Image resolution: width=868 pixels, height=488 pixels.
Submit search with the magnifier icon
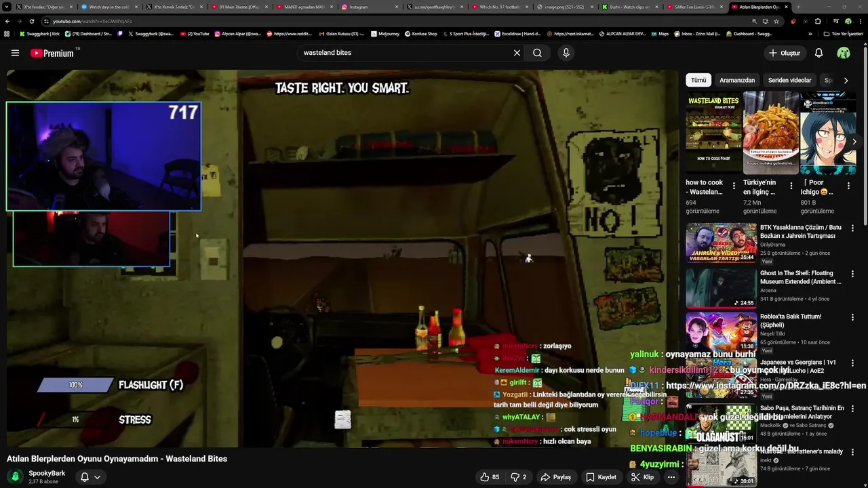537,53
